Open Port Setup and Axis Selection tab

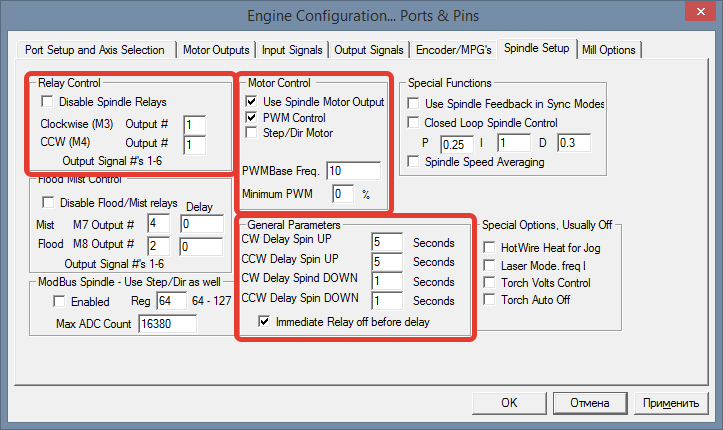(95, 49)
